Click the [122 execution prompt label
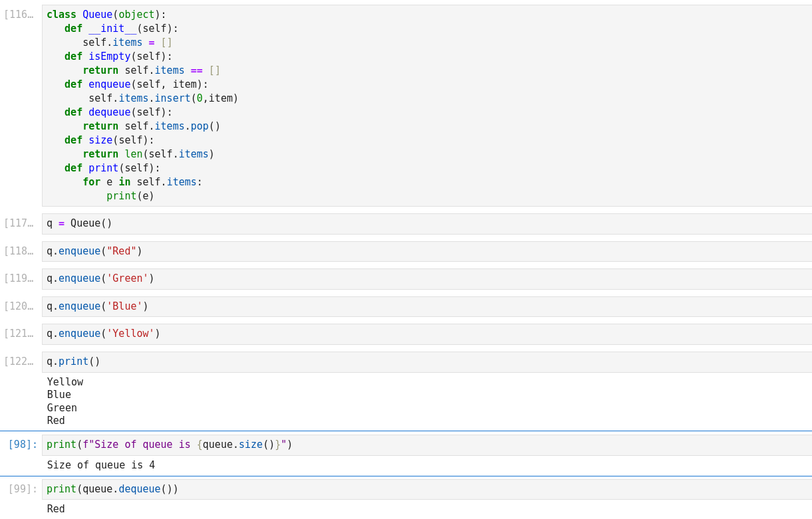Image resolution: width=812 pixels, height=519 pixels. [19, 362]
